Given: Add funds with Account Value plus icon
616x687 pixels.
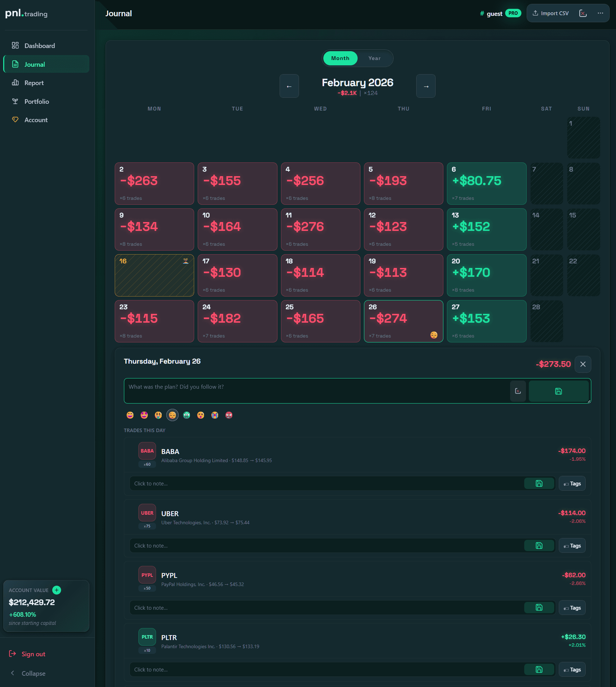Looking at the screenshot, I should click(x=56, y=590).
